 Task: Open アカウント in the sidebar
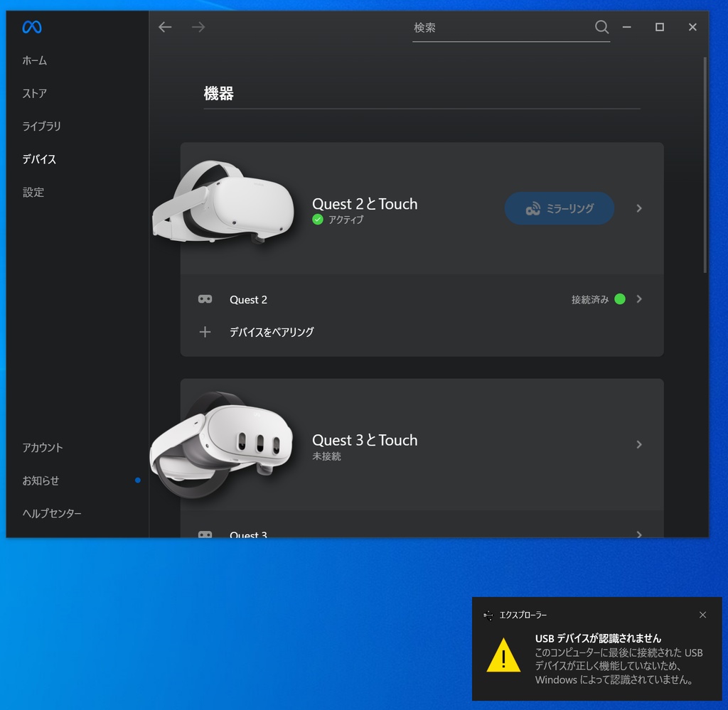pyautogui.click(x=43, y=448)
